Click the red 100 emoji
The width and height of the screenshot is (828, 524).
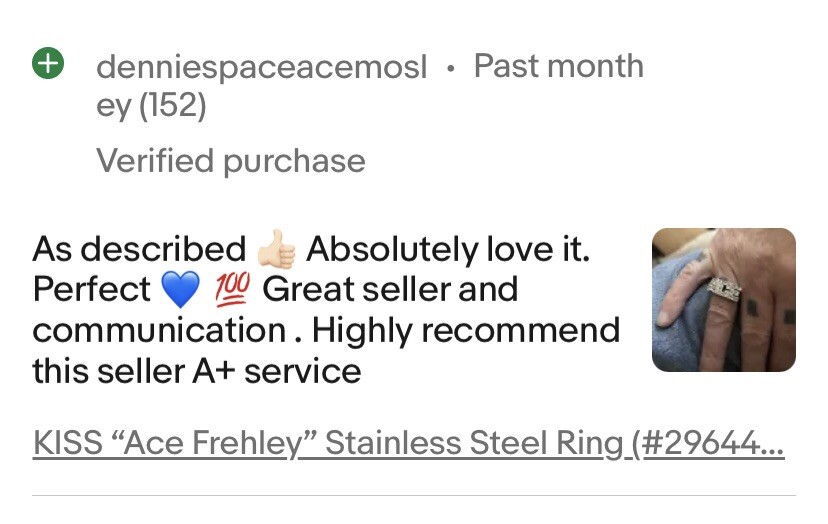(x=231, y=291)
